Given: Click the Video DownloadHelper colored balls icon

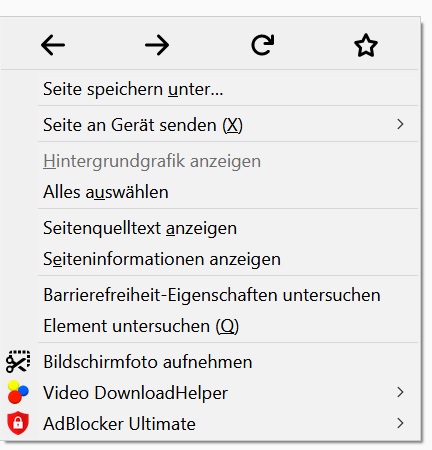Looking at the screenshot, I should coord(18,392).
